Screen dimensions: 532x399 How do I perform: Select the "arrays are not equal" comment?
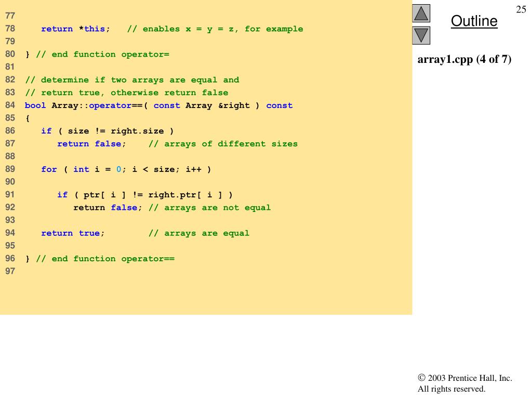(209, 208)
